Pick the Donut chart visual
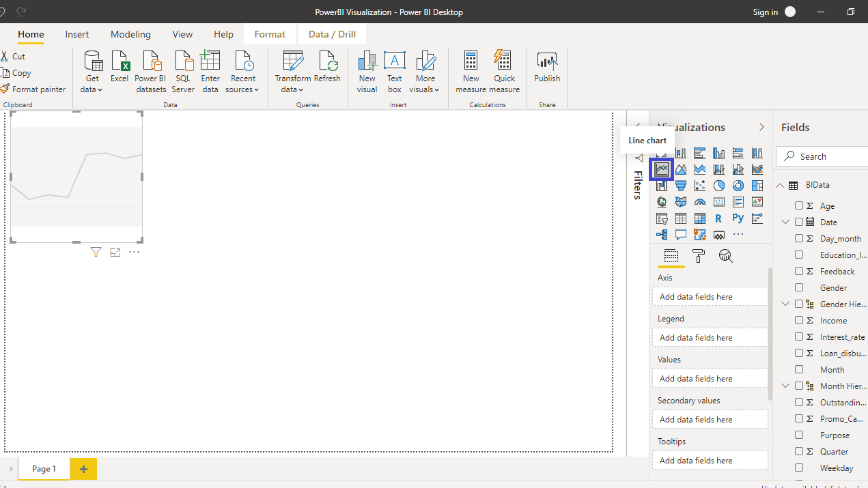The image size is (868, 488). coord(738,186)
